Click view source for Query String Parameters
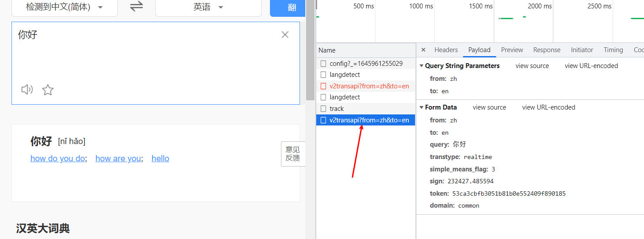This screenshot has height=239, width=644. (x=532, y=66)
